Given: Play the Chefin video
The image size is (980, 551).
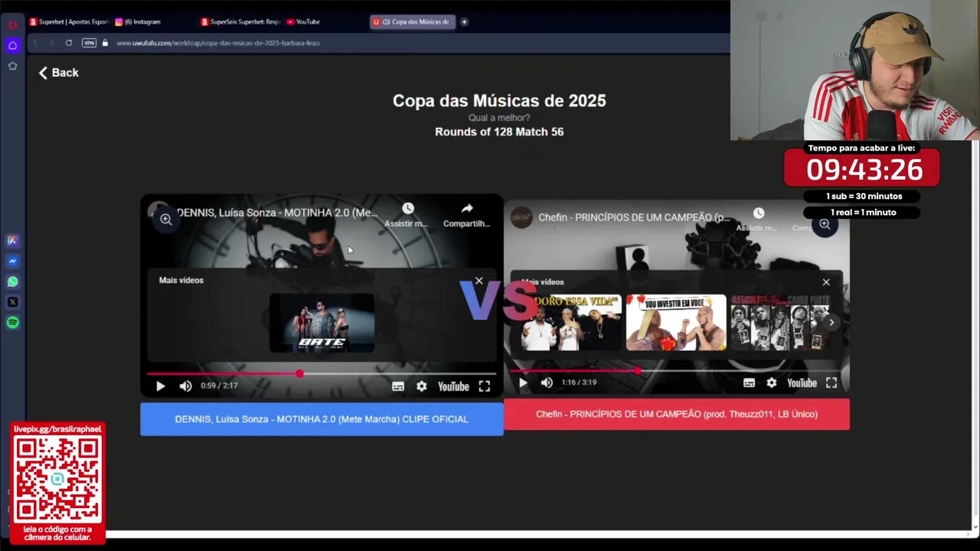Looking at the screenshot, I should 523,383.
